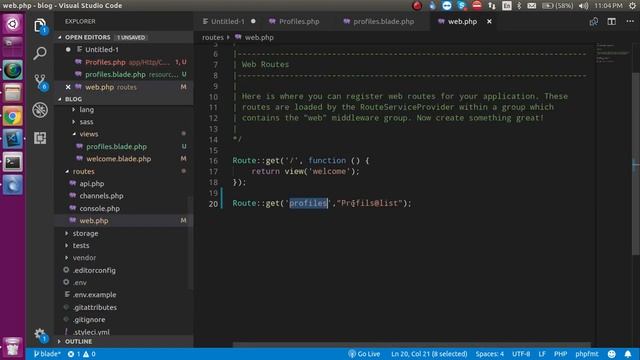Click the code minimap preview
This screenshot has width=640, height=360.
tap(613, 53)
